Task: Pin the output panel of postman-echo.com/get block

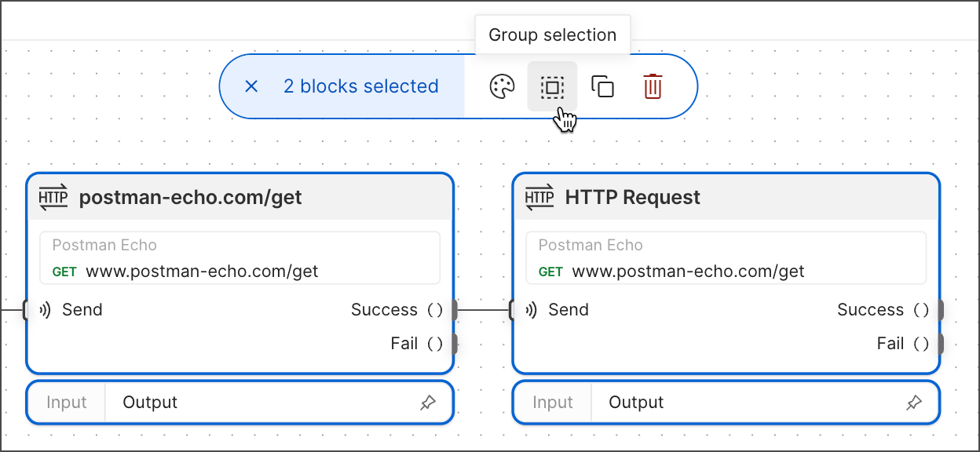Action: tap(427, 403)
